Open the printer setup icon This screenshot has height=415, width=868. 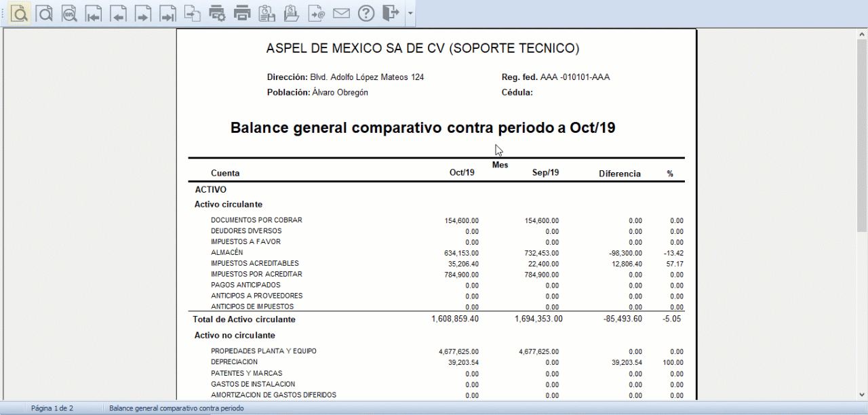tap(217, 13)
